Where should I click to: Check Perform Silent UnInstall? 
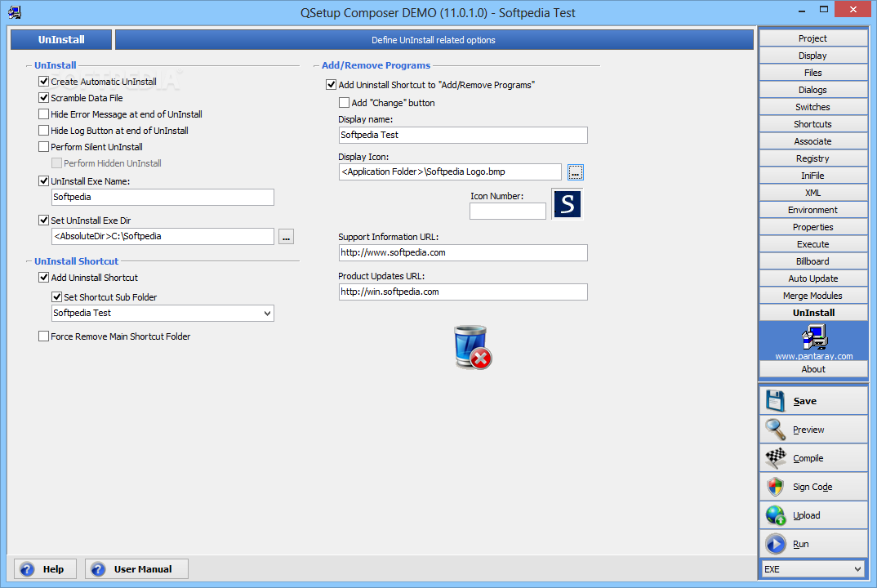(x=43, y=146)
